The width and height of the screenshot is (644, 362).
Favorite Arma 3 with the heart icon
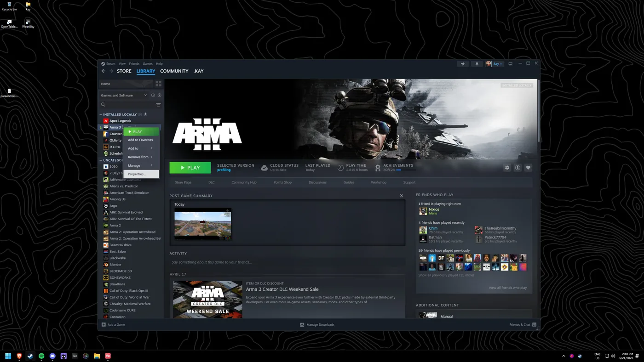pyautogui.click(x=528, y=168)
